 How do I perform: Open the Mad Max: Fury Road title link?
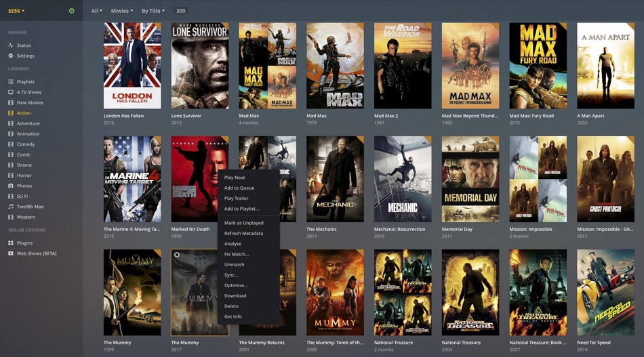point(531,116)
